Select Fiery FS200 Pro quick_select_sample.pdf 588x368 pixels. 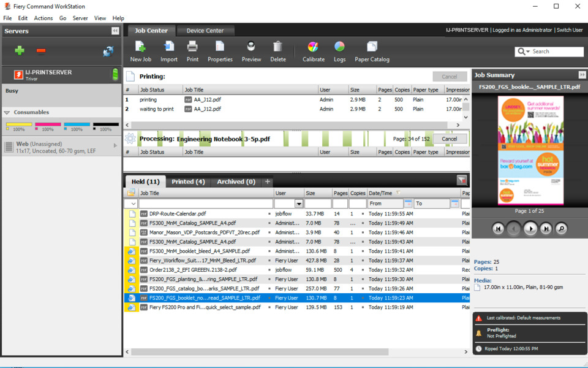(x=296, y=307)
